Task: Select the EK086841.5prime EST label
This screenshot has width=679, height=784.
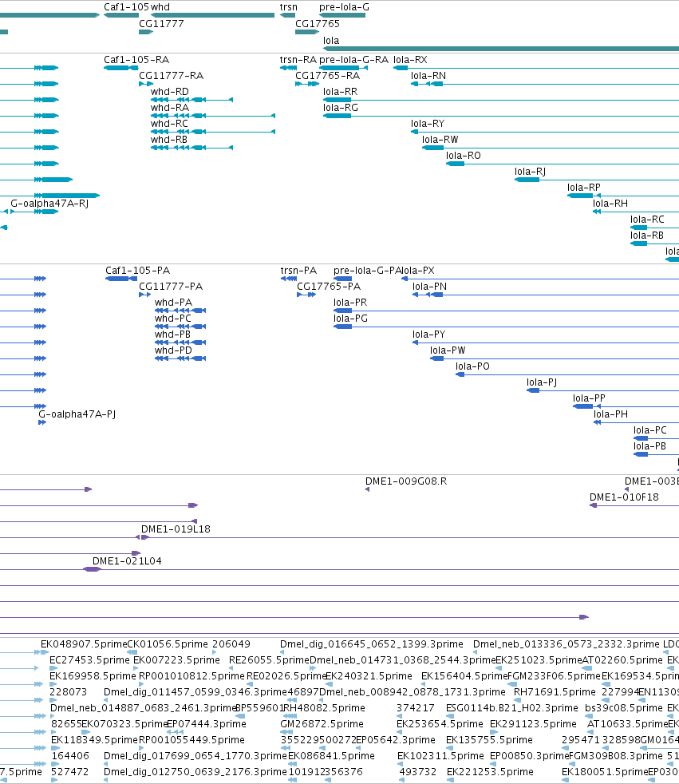Action: coord(331,757)
